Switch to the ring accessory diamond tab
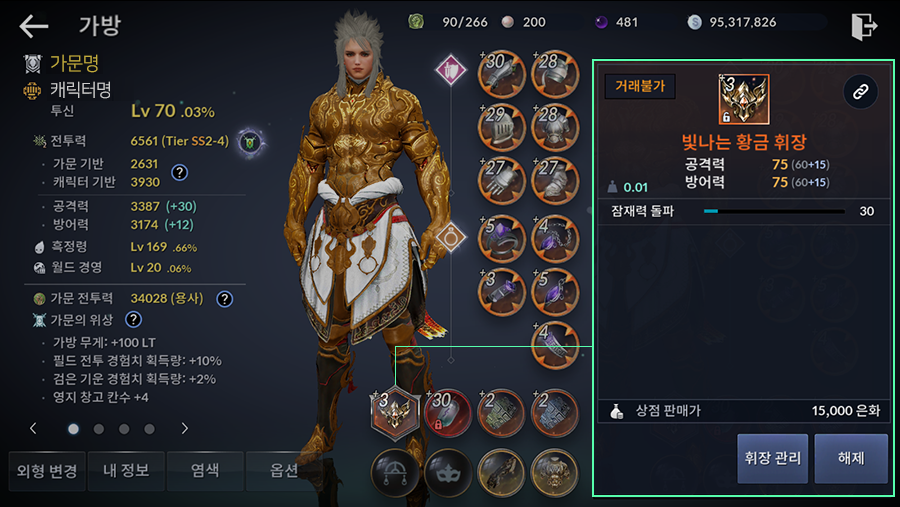 click(x=451, y=237)
